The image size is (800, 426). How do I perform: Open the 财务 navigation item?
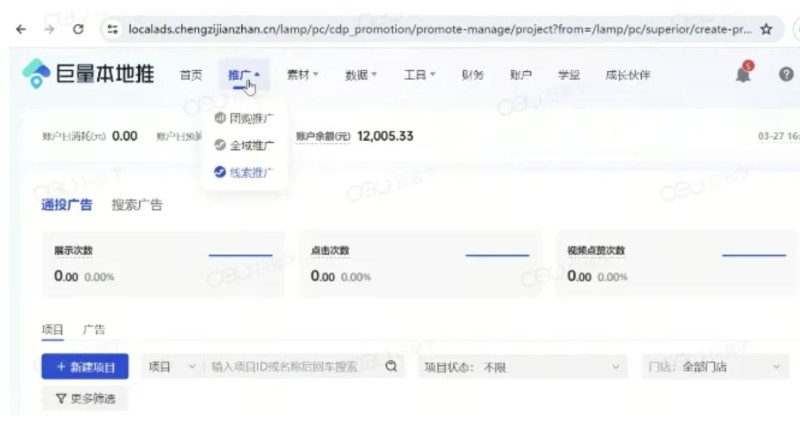pos(472,75)
